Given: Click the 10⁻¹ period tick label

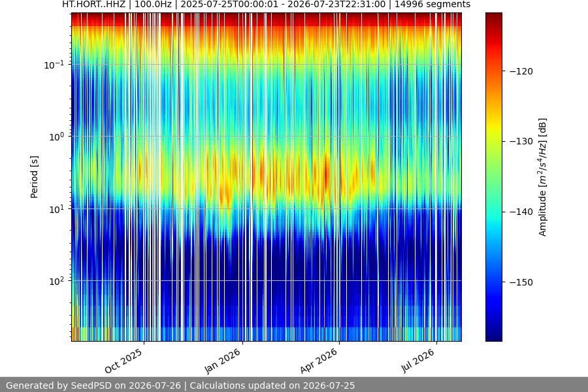Looking at the screenshot, I should pyautogui.click(x=54, y=65).
